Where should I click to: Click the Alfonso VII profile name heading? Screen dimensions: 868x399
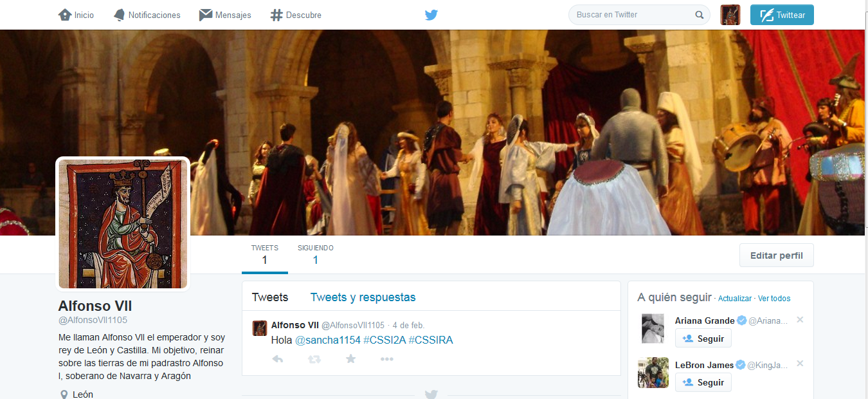(x=95, y=306)
